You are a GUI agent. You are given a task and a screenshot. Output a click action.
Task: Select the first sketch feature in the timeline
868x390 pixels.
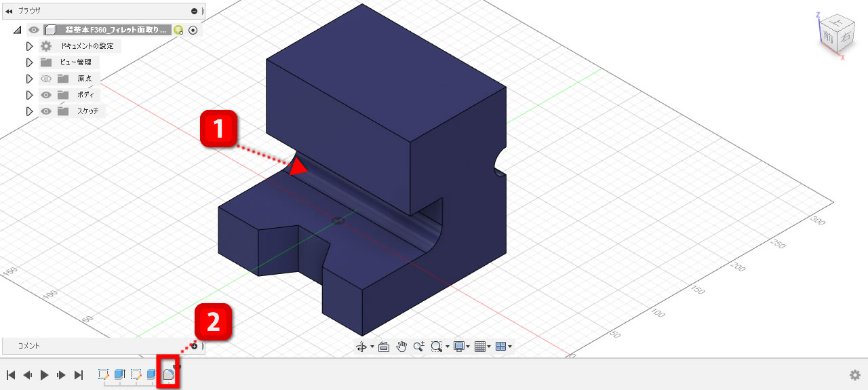(104, 374)
